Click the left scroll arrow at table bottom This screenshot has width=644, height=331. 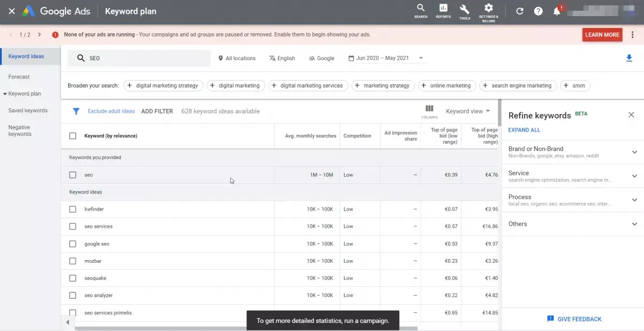pyautogui.click(x=68, y=322)
